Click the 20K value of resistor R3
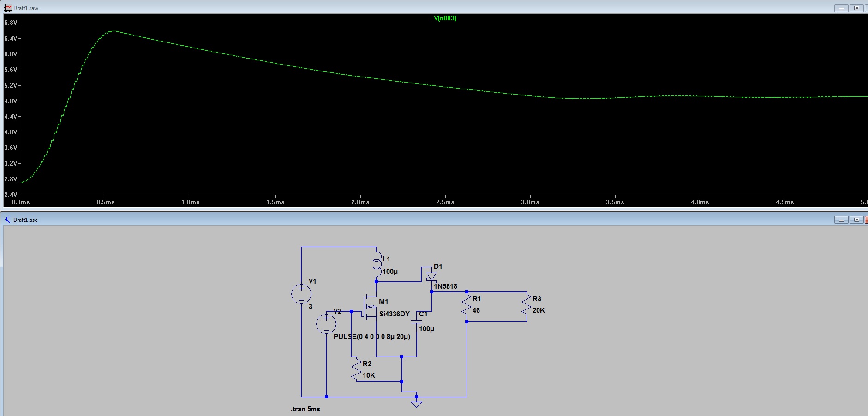Viewport: 868px width, 416px height. [x=539, y=310]
